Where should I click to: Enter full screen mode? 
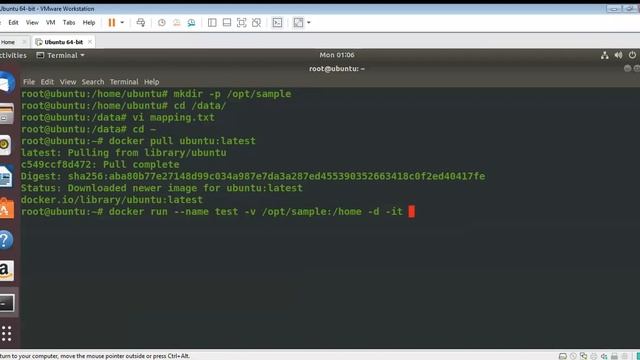(x=241, y=23)
